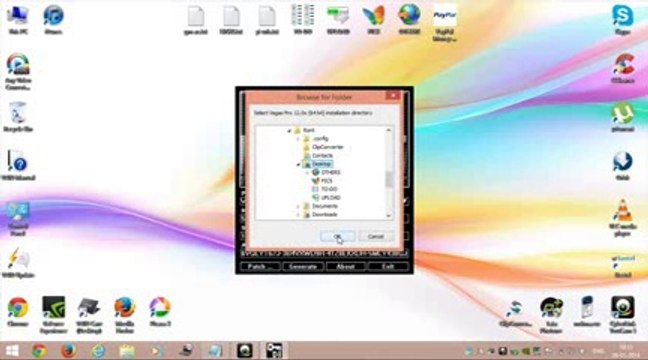Select the Desktop folder in tree
This screenshot has height=360, width=648.
(322, 164)
